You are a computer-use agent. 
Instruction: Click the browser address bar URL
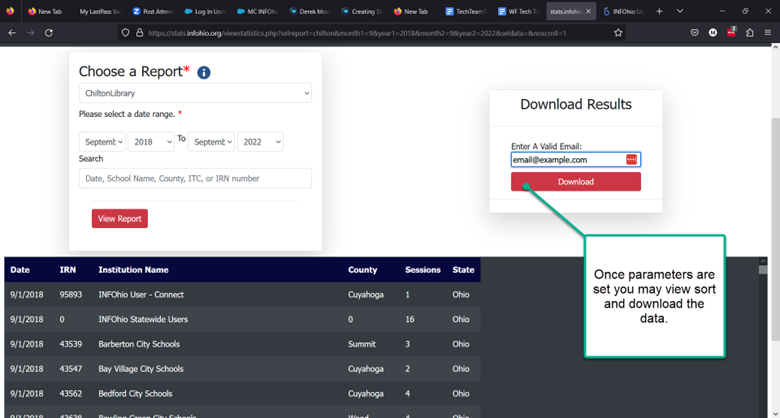357,33
